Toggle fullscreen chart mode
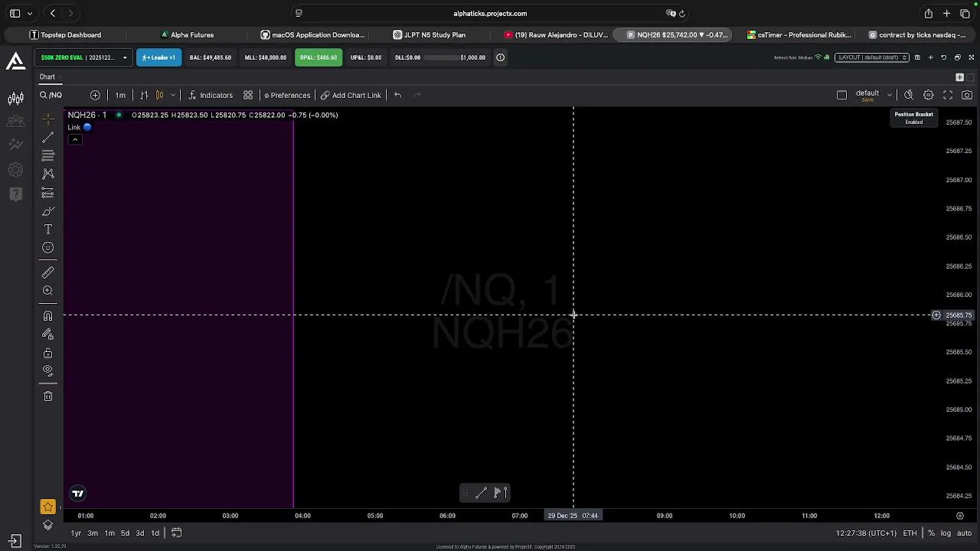 (948, 95)
